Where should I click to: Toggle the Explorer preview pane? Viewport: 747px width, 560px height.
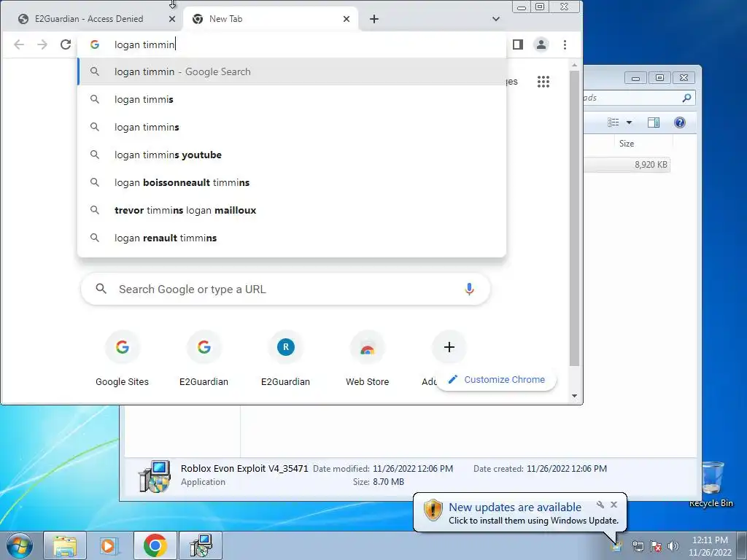click(654, 122)
